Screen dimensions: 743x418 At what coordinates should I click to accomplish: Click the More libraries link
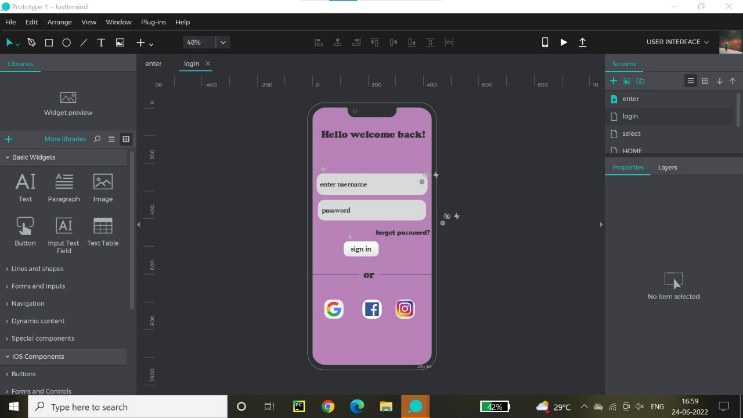(65, 139)
